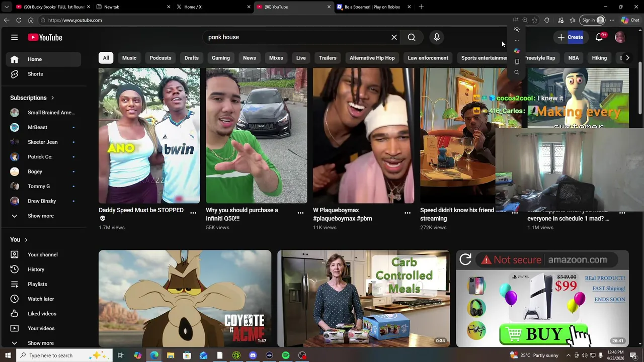Open Drew Binsky subscription channel
The width and height of the screenshot is (644, 362).
pos(43,201)
